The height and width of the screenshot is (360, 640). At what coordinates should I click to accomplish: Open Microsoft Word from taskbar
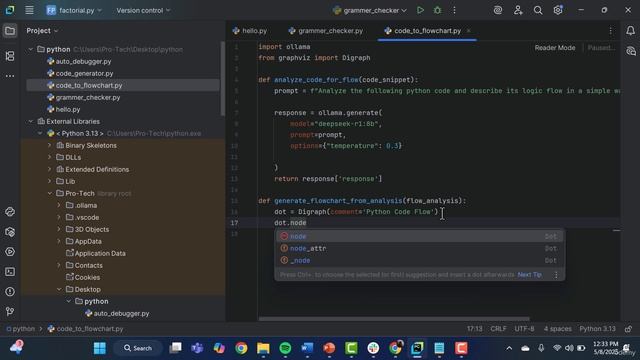tap(307, 348)
